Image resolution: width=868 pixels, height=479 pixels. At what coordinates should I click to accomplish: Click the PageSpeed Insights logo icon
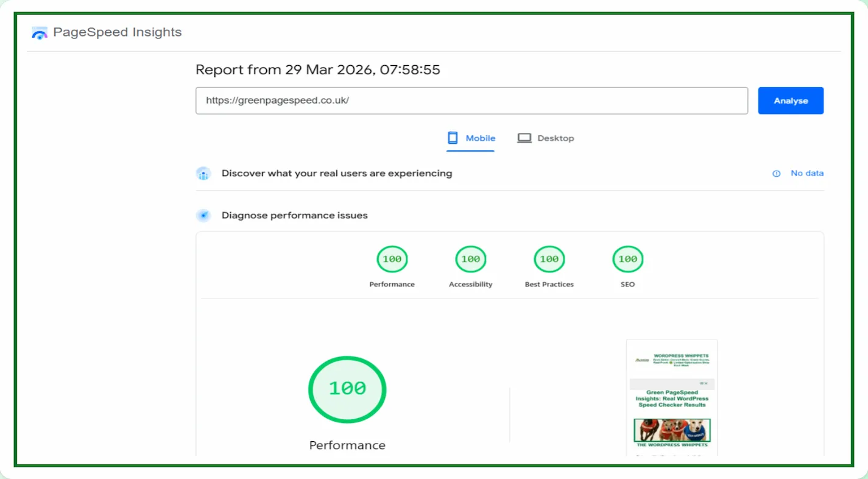pyautogui.click(x=40, y=33)
